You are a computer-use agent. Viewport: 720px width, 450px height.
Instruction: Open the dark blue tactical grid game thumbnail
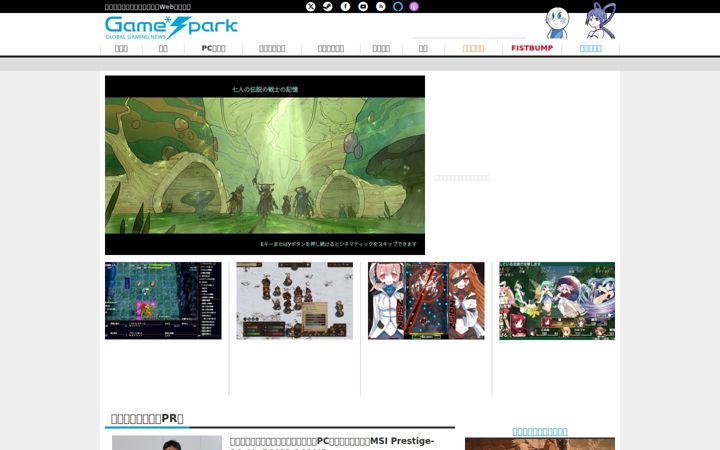pos(163,301)
